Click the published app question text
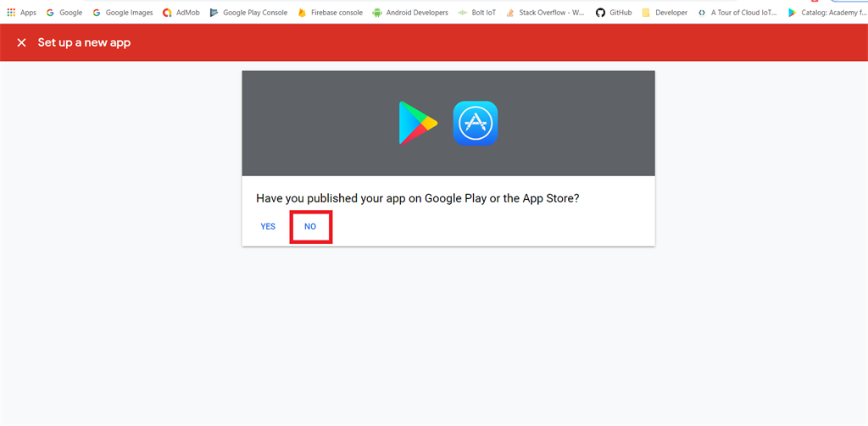 (417, 199)
